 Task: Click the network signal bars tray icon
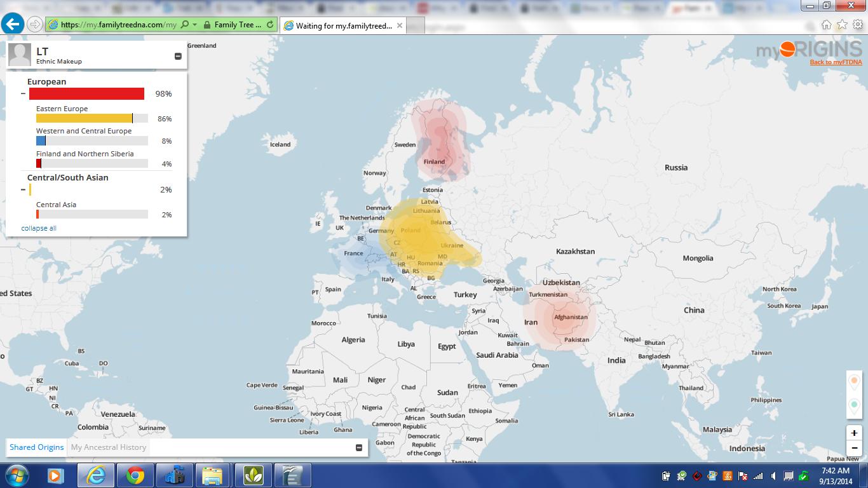pos(757,475)
